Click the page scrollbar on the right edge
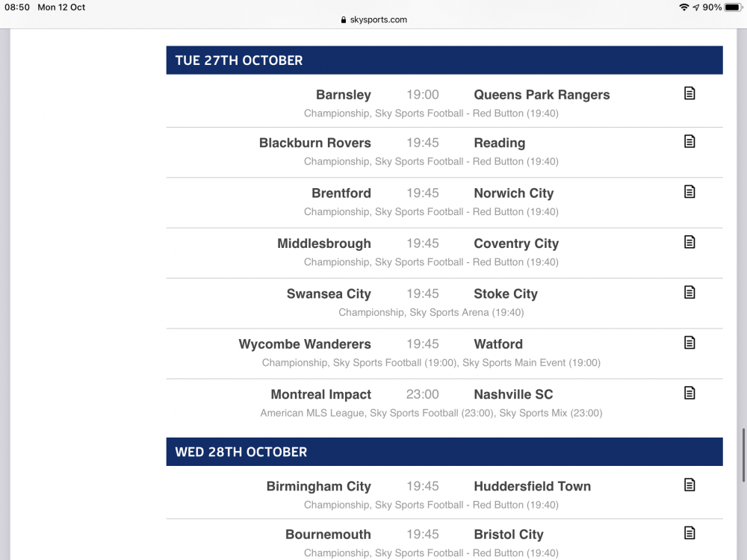This screenshot has width=747, height=560. [743, 455]
